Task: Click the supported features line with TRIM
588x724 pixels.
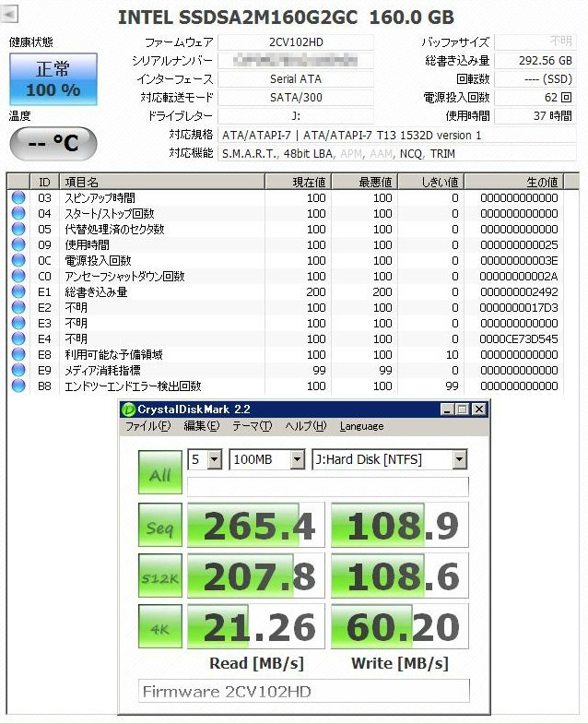Action: pos(397,153)
